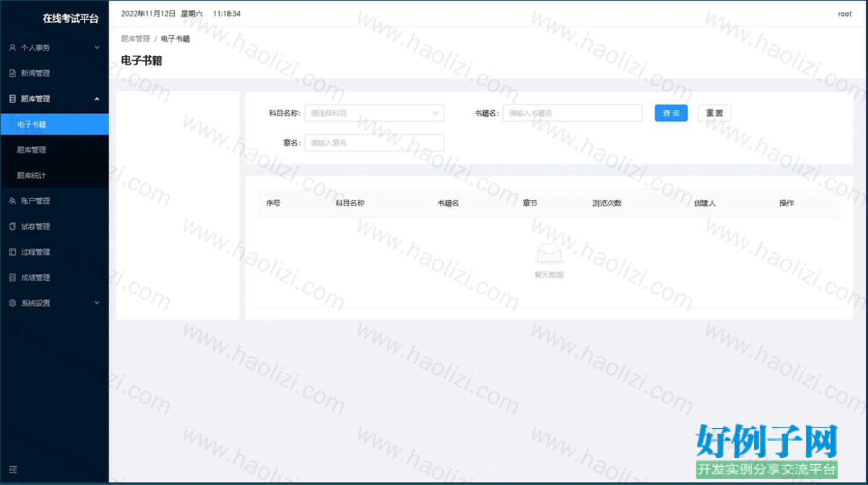Click the 在线考试平台 title
Viewport: 868px width, 485px height.
[71, 19]
